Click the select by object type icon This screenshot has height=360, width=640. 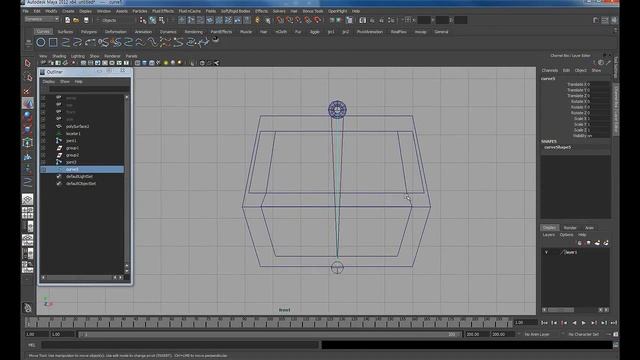click(x=152, y=20)
